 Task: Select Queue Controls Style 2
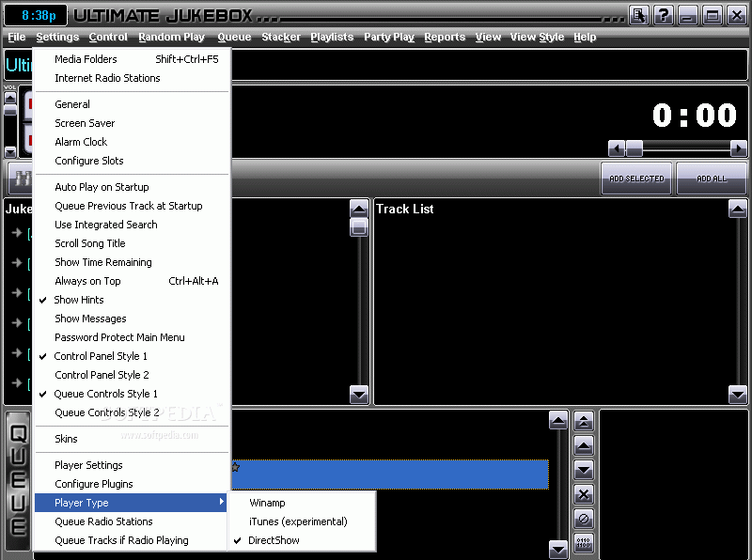(x=107, y=412)
